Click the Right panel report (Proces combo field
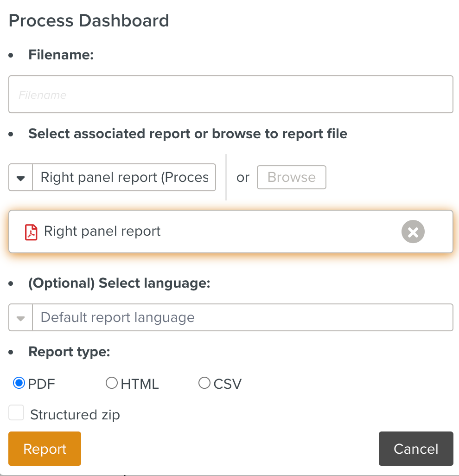This screenshot has width=459, height=476. [124, 177]
